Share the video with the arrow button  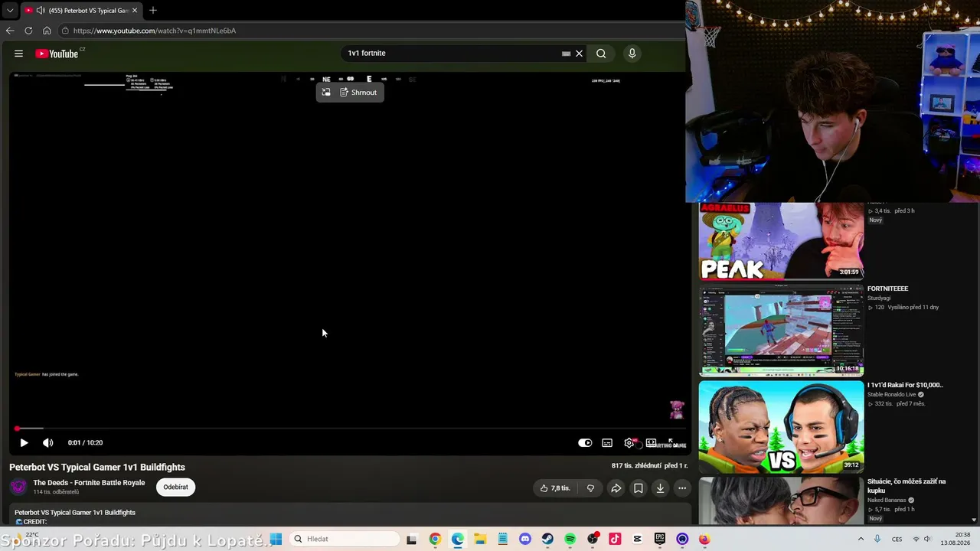click(616, 488)
